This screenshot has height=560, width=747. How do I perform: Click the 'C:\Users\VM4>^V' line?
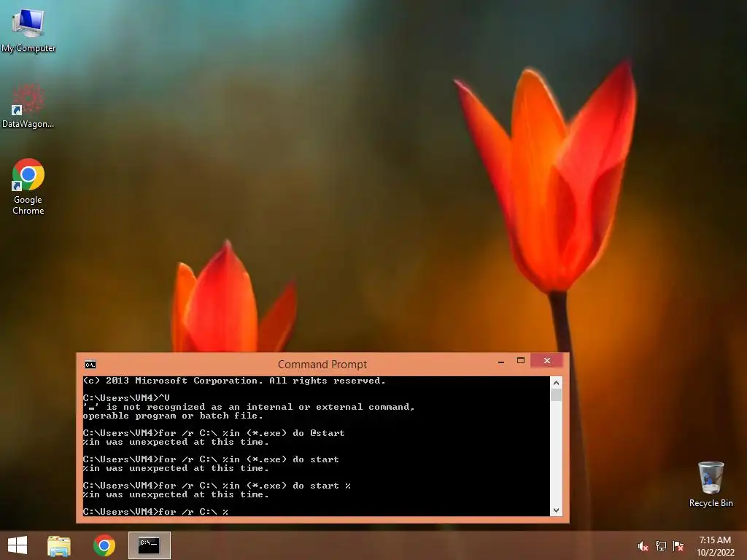coord(126,398)
